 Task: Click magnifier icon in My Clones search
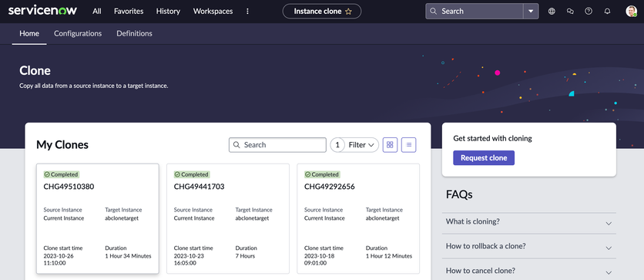pos(236,145)
